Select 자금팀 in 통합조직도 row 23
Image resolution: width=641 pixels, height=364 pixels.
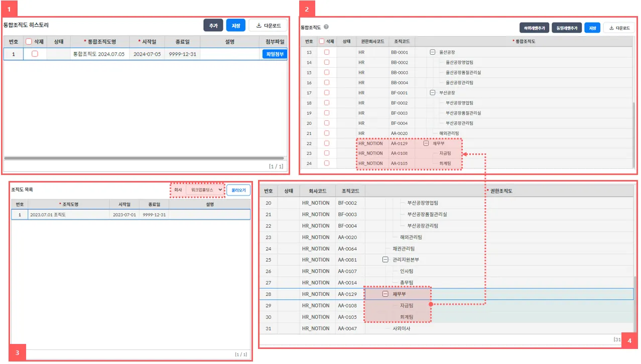(445, 153)
